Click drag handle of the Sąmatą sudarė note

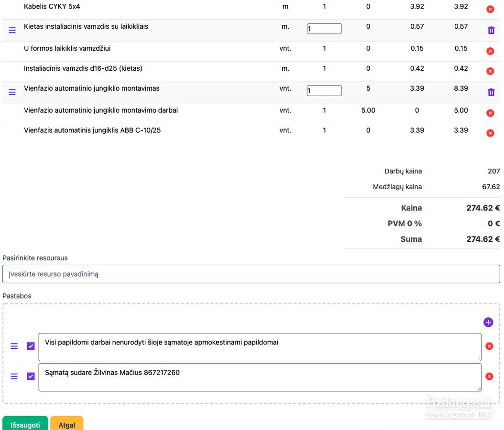14,376
